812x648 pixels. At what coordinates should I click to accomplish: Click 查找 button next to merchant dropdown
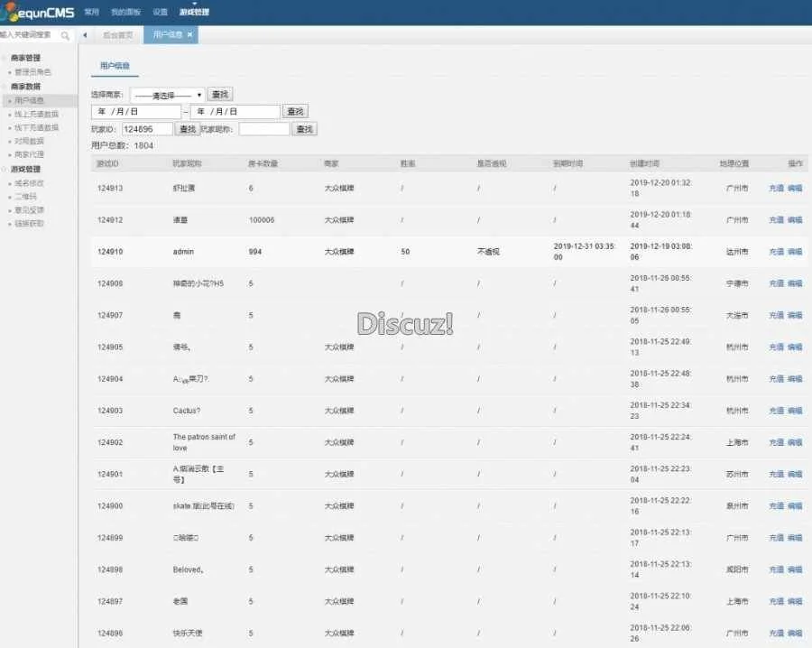pos(219,94)
